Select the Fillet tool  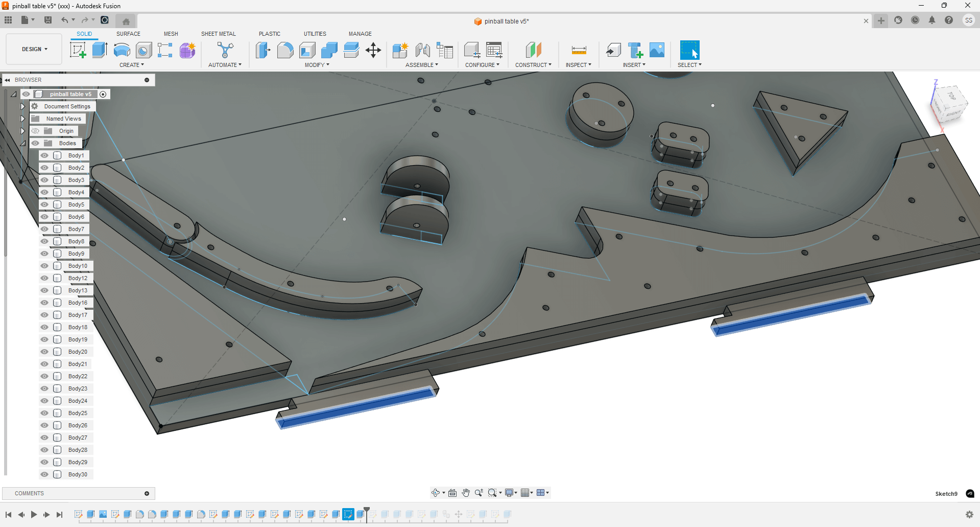285,50
